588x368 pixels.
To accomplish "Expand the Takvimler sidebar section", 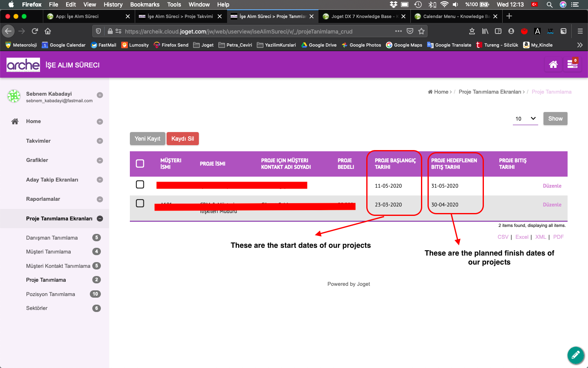I will (x=100, y=141).
